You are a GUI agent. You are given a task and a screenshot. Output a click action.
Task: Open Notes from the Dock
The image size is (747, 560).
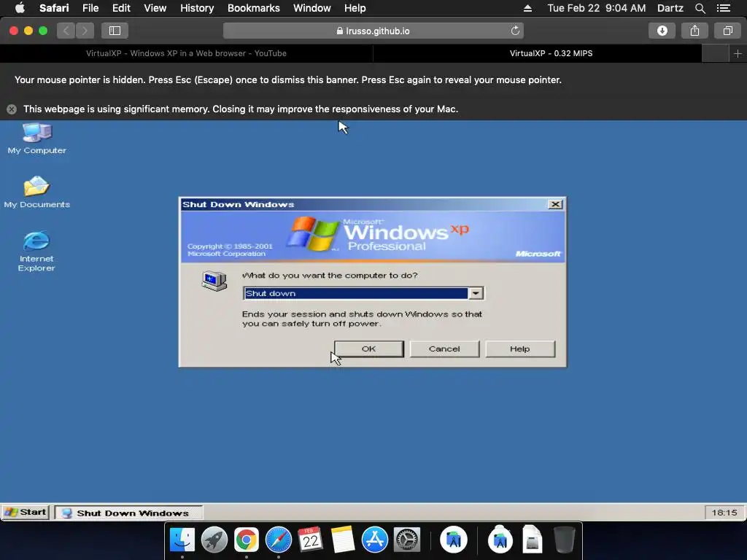point(343,540)
